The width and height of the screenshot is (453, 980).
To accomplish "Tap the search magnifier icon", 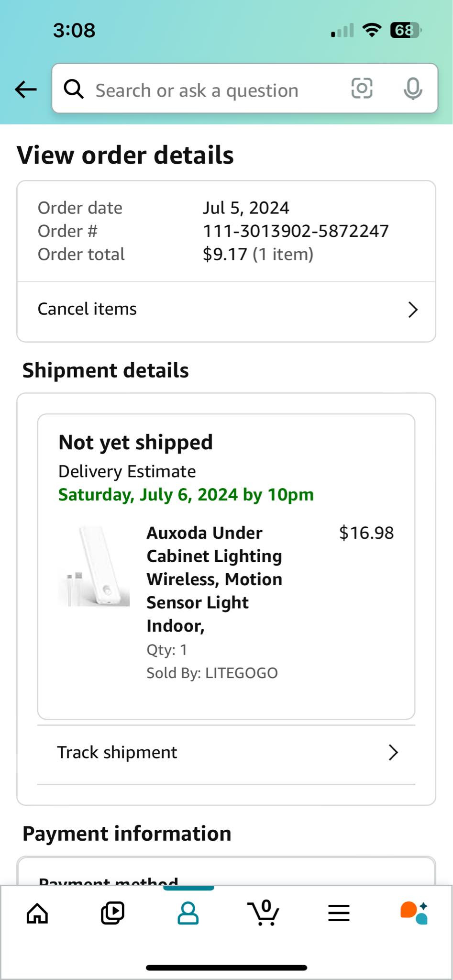I will (x=74, y=89).
